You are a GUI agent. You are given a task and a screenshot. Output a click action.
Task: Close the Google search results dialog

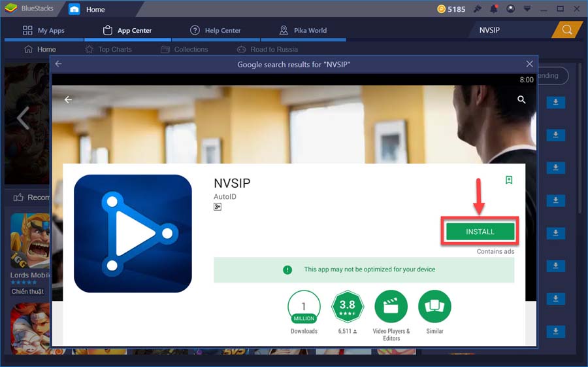529,64
